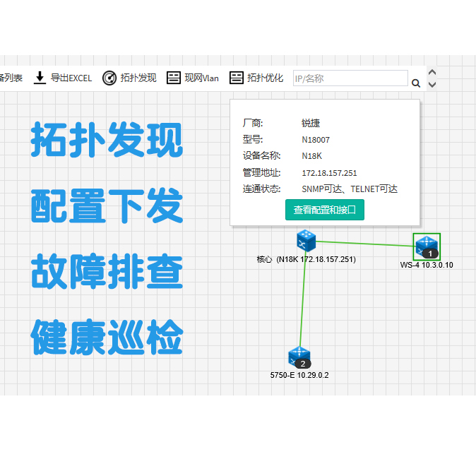Click the 现网Vlan list icon
Screen dimensions: 476x476
[x=174, y=78]
